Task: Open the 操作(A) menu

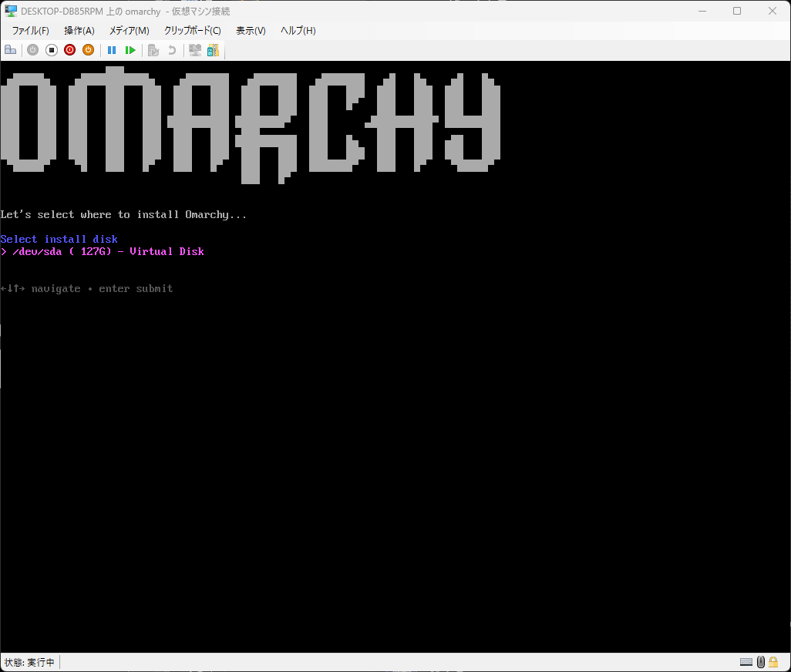Action: click(79, 31)
